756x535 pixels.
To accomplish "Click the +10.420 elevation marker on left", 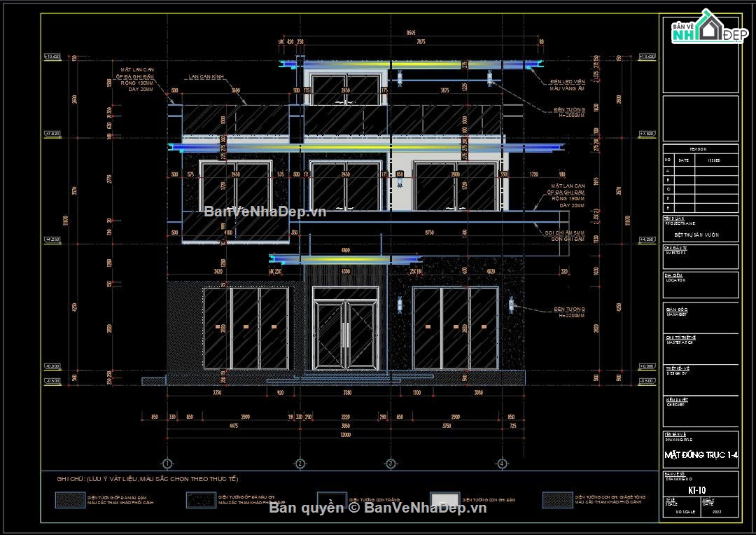I will pyautogui.click(x=52, y=57).
